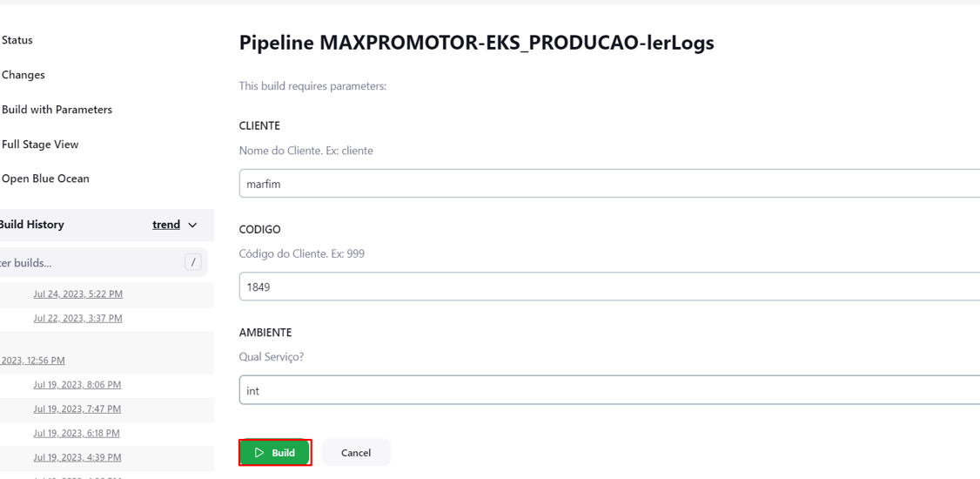
Task: Open build from Jul 19, 2023, 6:18 PM
Action: click(x=77, y=433)
